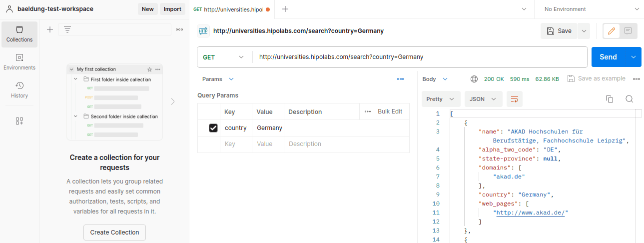
Task: Expand the Send button arrow options
Action: click(x=634, y=57)
